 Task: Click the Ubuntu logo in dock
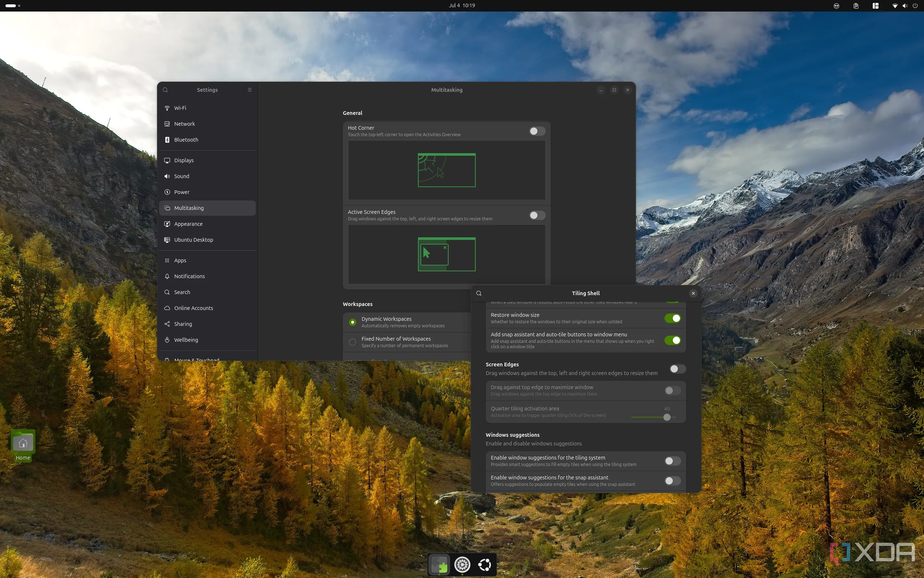coord(485,564)
